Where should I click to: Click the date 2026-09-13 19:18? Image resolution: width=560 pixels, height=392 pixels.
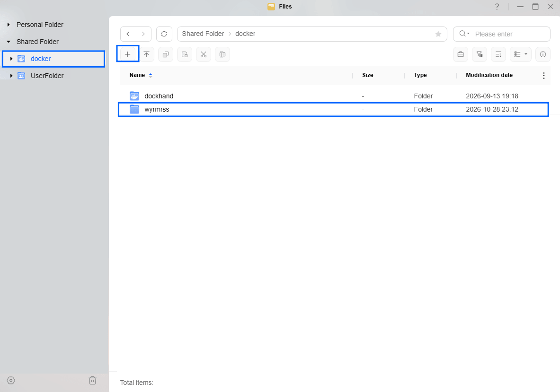point(492,96)
